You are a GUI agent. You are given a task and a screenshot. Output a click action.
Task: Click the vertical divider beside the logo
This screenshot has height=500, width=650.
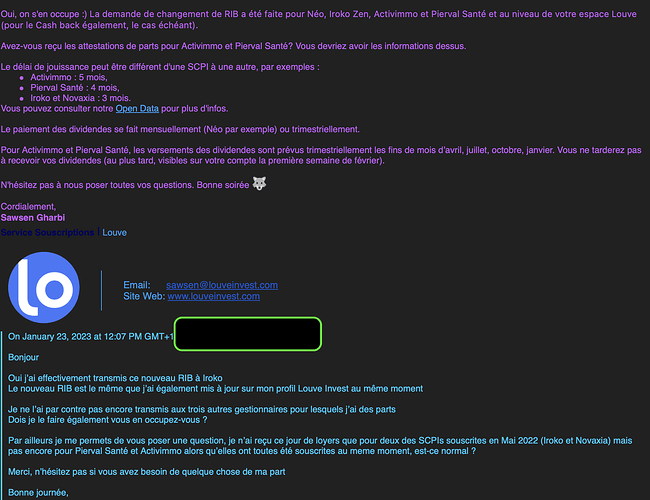(102, 290)
